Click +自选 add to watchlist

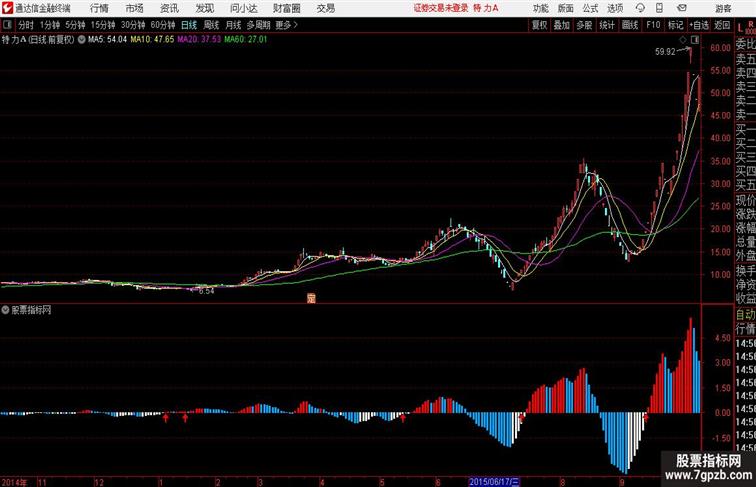click(x=699, y=25)
